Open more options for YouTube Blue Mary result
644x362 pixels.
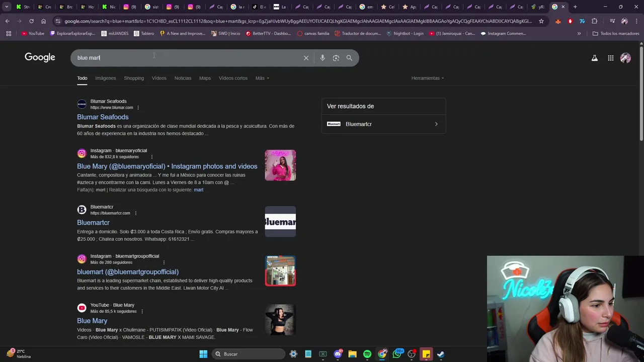click(142, 311)
